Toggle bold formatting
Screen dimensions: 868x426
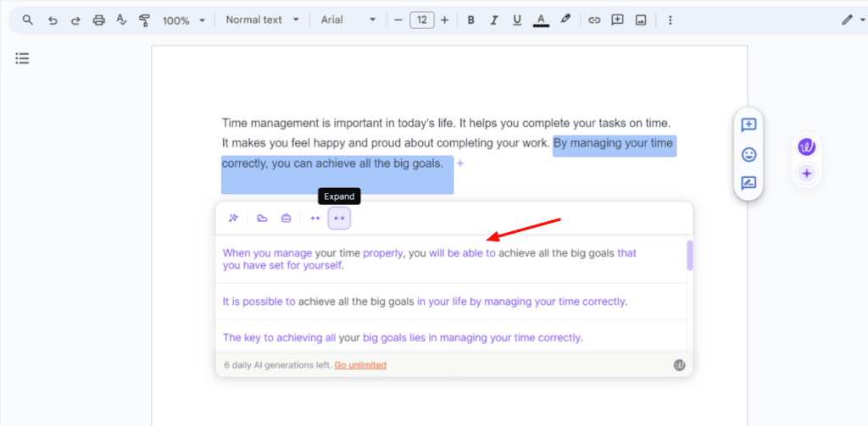(x=470, y=20)
